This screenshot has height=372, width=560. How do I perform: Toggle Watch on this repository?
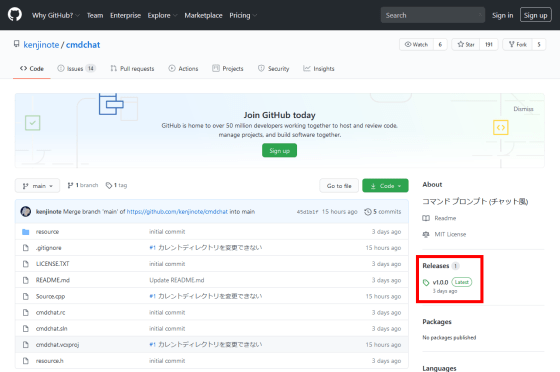tap(416, 45)
